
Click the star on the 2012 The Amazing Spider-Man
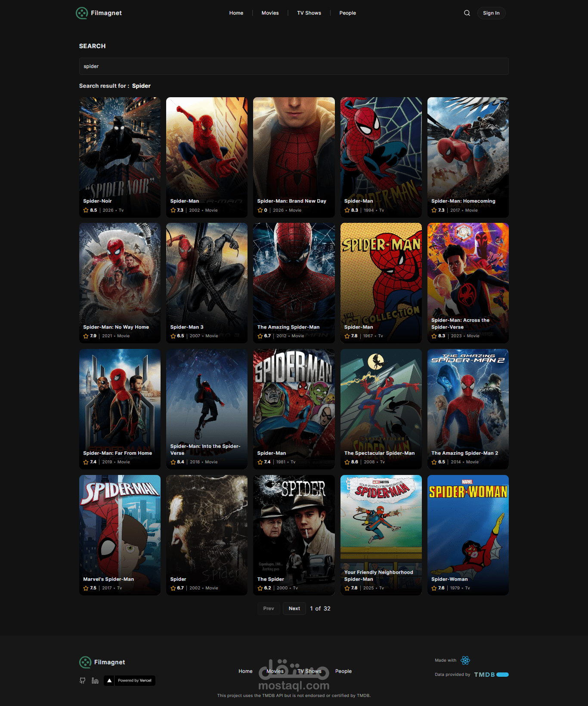260,336
